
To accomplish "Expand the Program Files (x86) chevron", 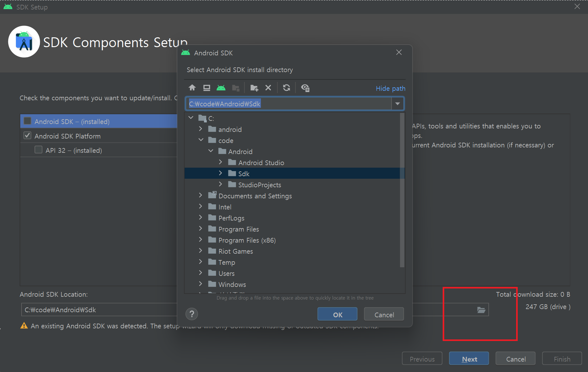I will click(x=200, y=239).
